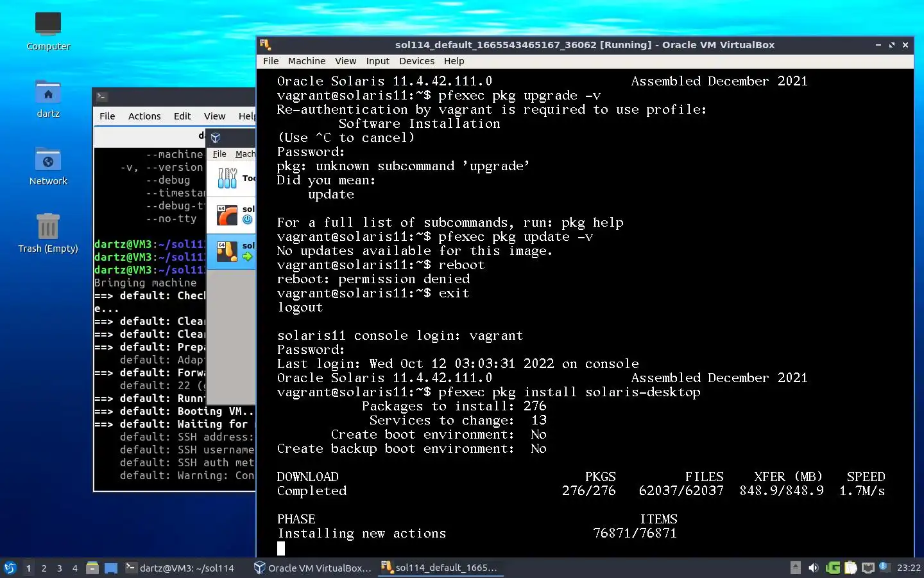Screen dimensions: 924x578
Task: Click the volume speaker tray icon
Action: (x=814, y=568)
